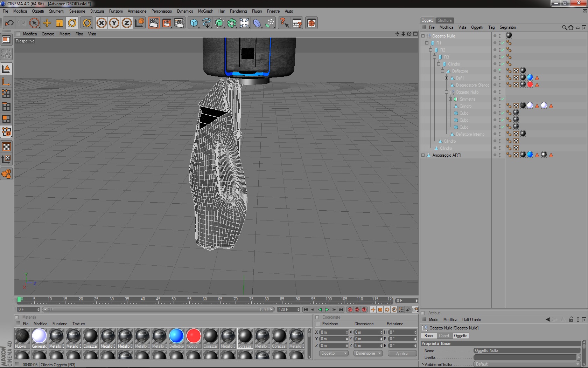Screen dimensions: 588x368
Task: Activate the Rotate tool
Action: (x=72, y=23)
